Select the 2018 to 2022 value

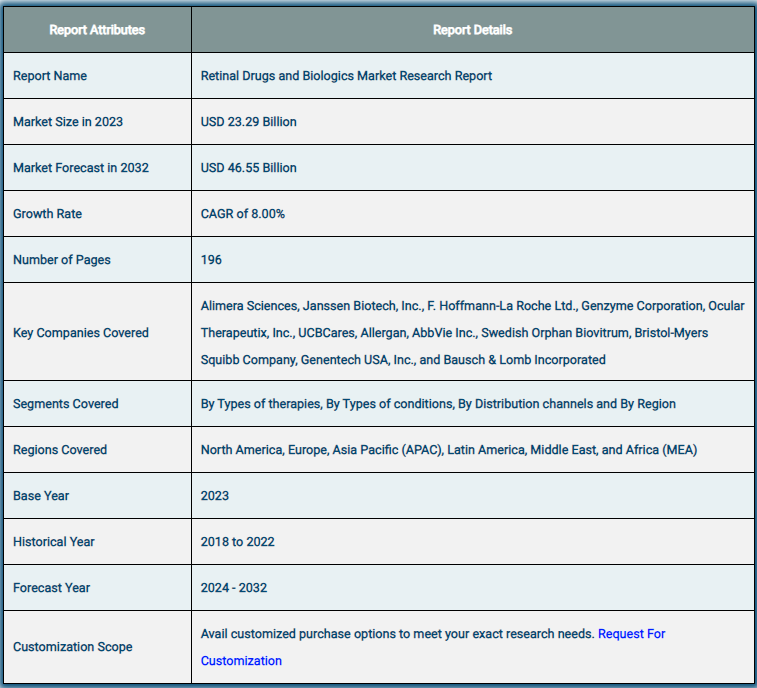coord(238,542)
